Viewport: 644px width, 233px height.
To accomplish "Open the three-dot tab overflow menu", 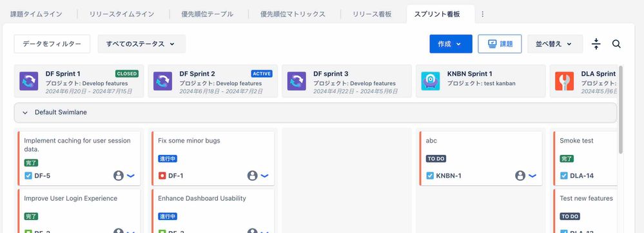I will click(x=483, y=14).
